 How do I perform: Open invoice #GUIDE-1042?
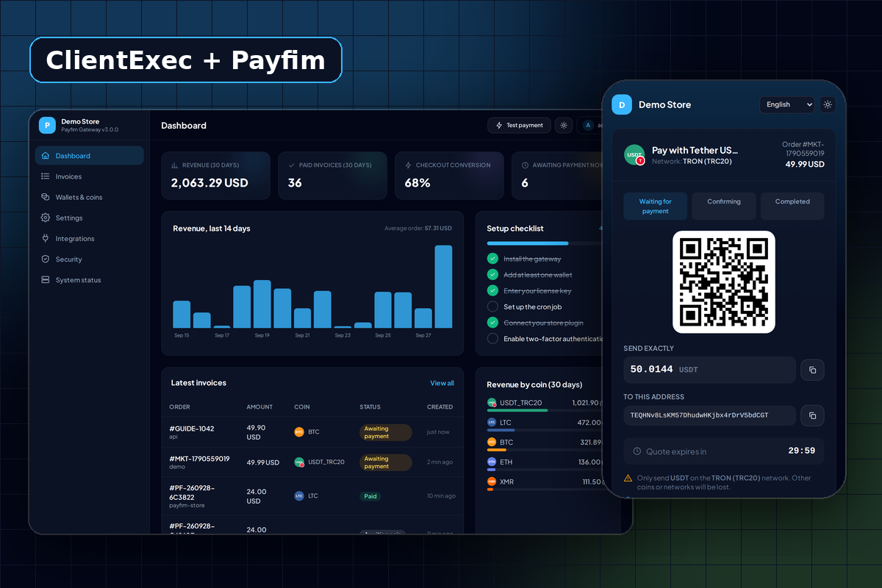[x=312, y=432]
